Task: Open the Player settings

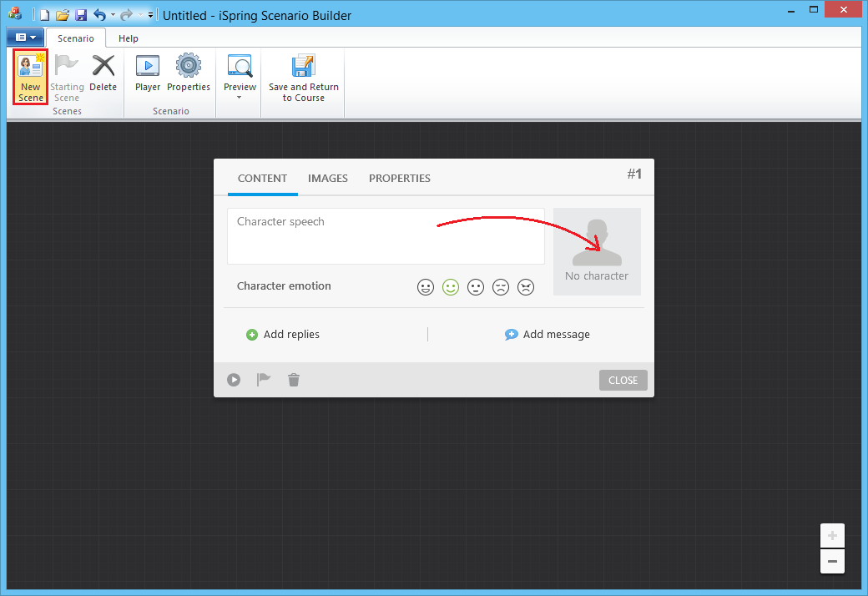Action: [148, 73]
